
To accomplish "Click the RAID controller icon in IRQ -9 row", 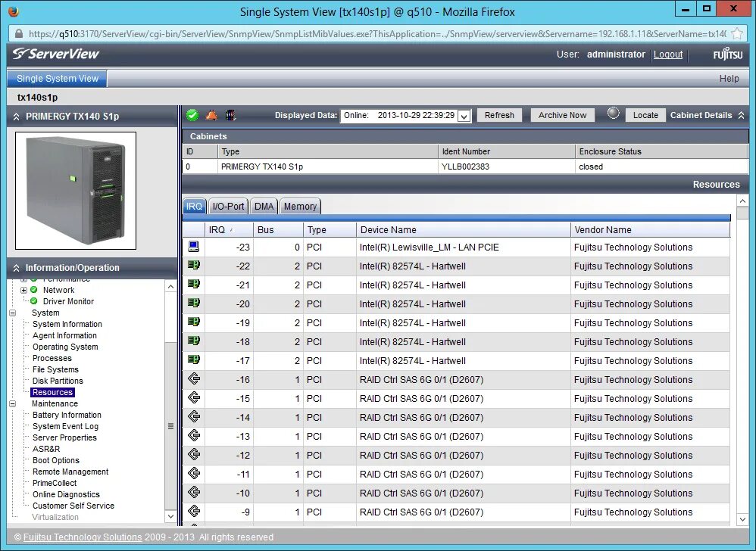I will coord(194,511).
